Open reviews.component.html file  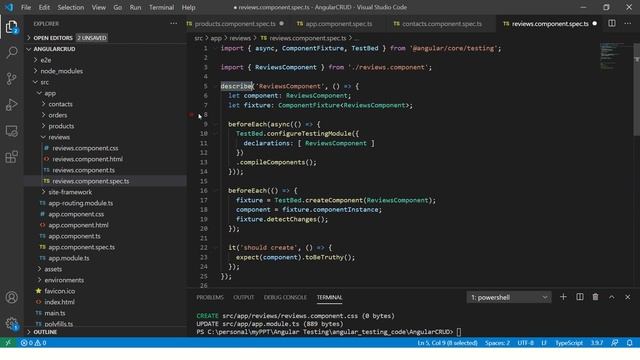click(x=105, y=159)
